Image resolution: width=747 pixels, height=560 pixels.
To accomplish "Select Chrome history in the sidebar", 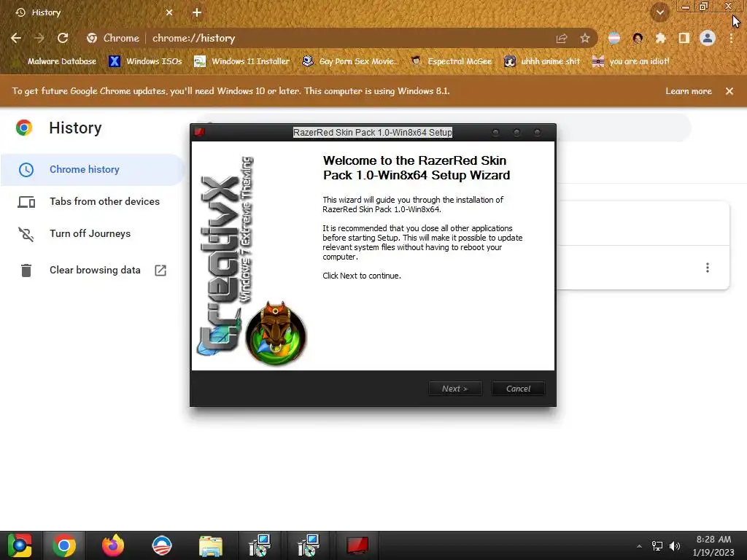I will coord(93,169).
